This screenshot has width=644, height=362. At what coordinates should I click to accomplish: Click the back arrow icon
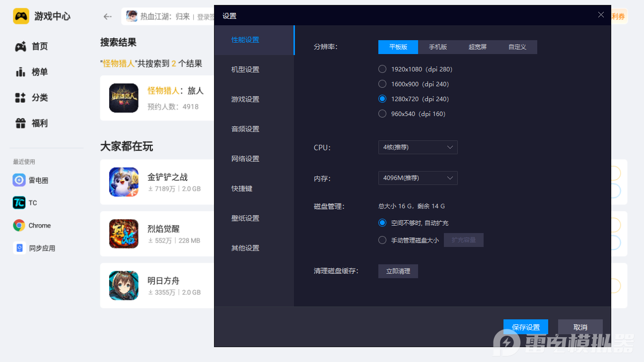(x=107, y=16)
